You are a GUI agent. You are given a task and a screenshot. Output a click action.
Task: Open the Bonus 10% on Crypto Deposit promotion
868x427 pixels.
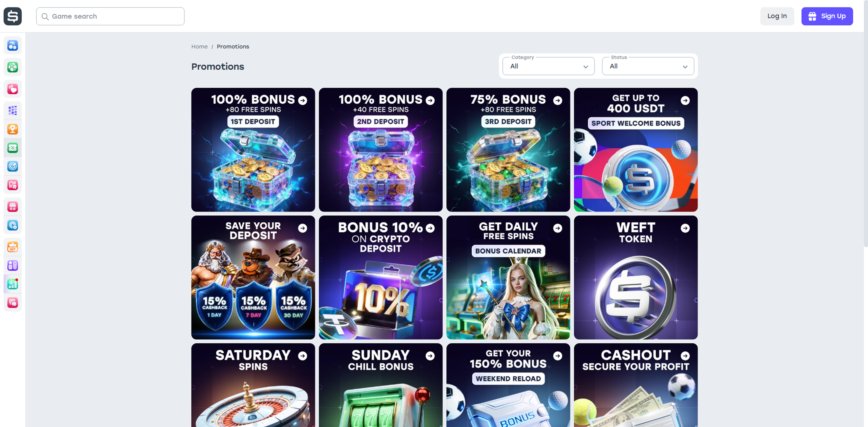coord(381,278)
